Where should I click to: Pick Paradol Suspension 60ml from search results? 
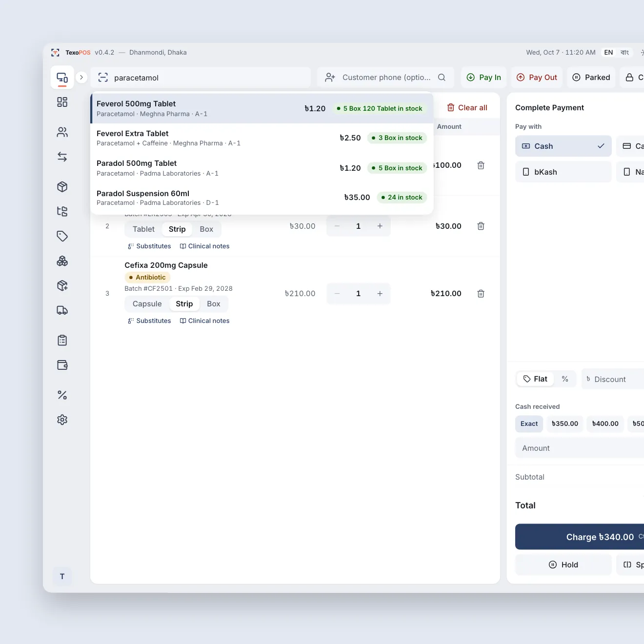coord(262,198)
